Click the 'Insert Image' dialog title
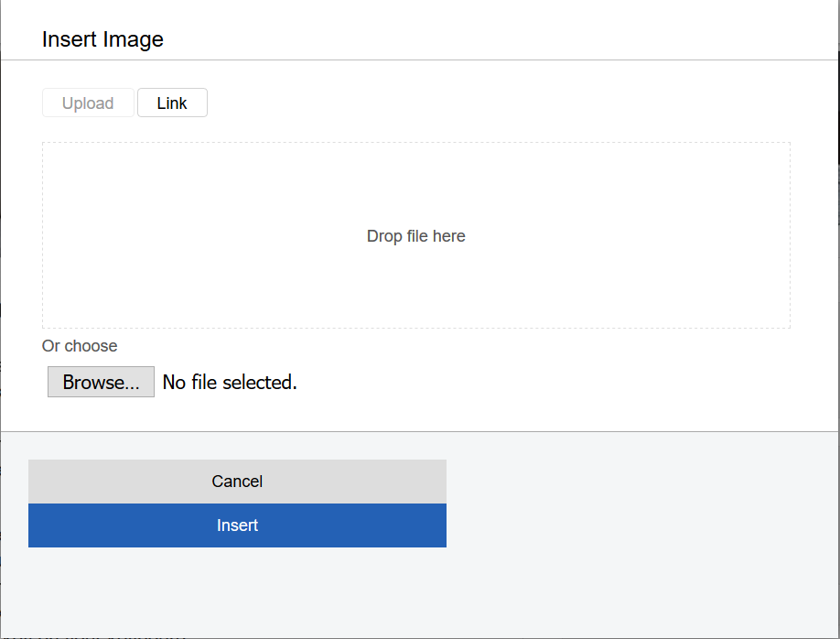This screenshot has width=840, height=639. [x=102, y=39]
